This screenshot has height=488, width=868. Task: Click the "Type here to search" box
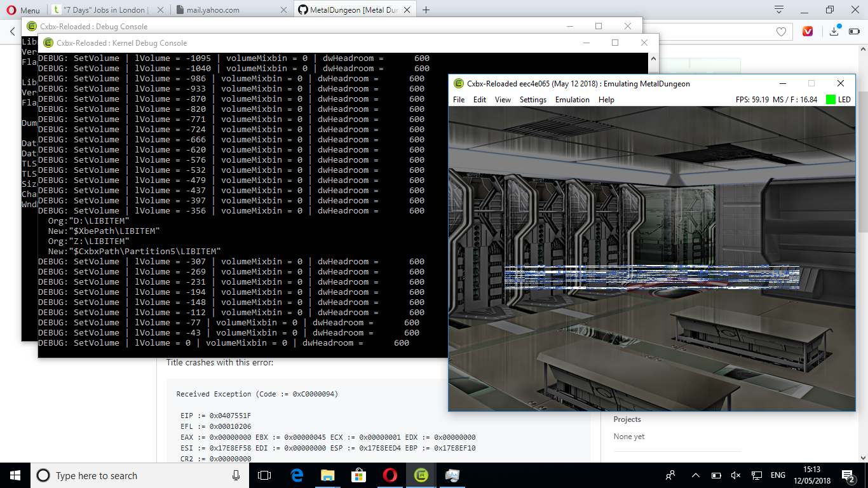click(140, 475)
